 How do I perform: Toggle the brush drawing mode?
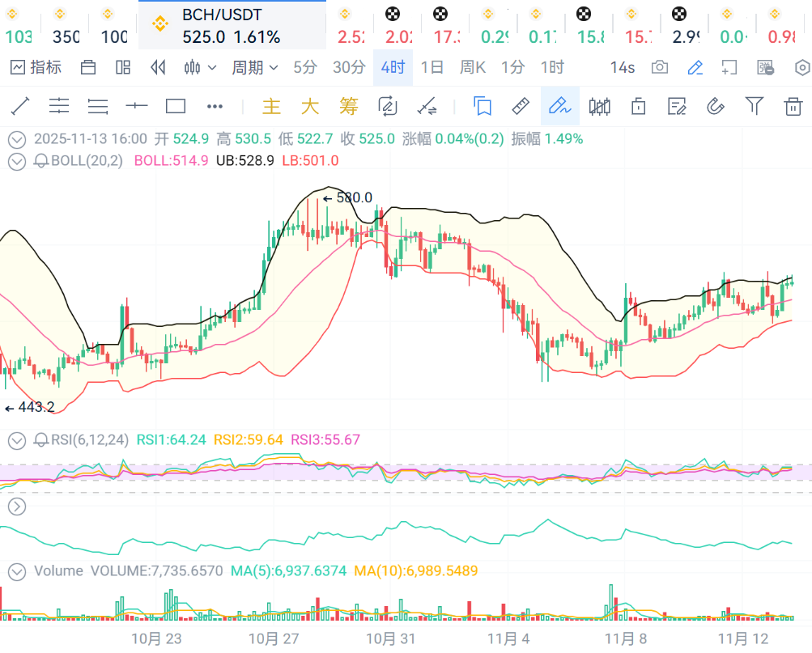[559, 106]
